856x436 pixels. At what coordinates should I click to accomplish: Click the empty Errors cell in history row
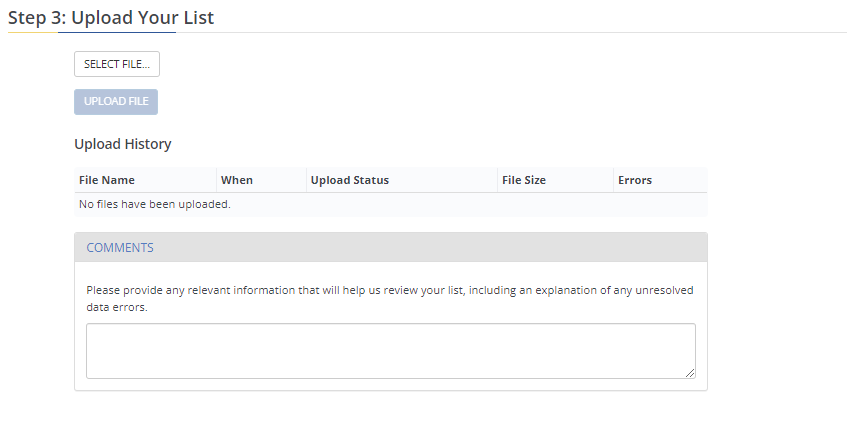pyautogui.click(x=660, y=204)
